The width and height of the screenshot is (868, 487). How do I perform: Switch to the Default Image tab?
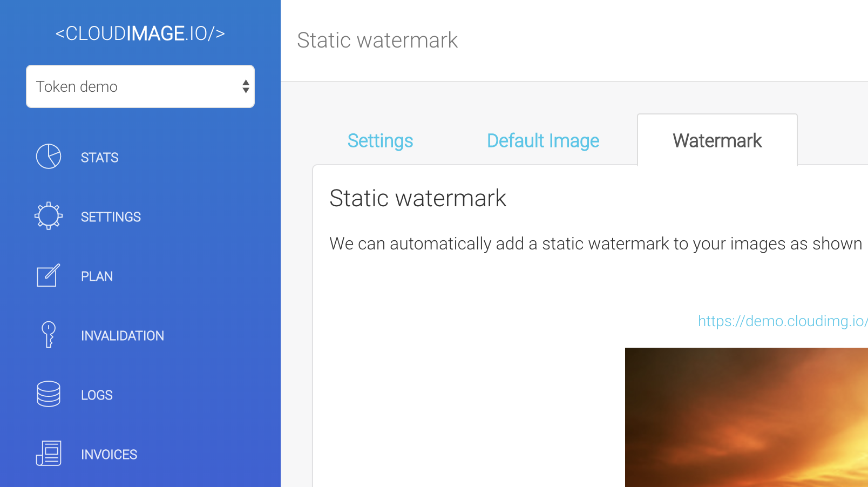click(543, 141)
